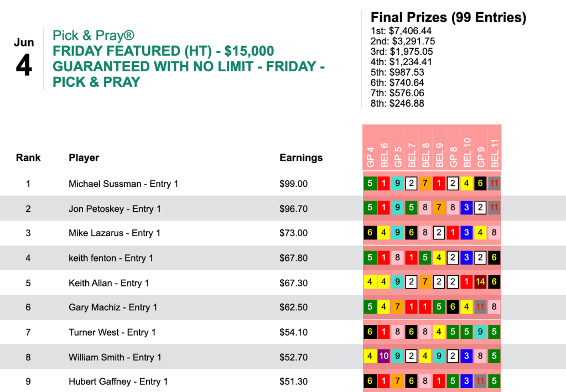Screen dimensions: 566x392
Task: Select Gary Machiz's black 6 pick square
Action: [453, 307]
